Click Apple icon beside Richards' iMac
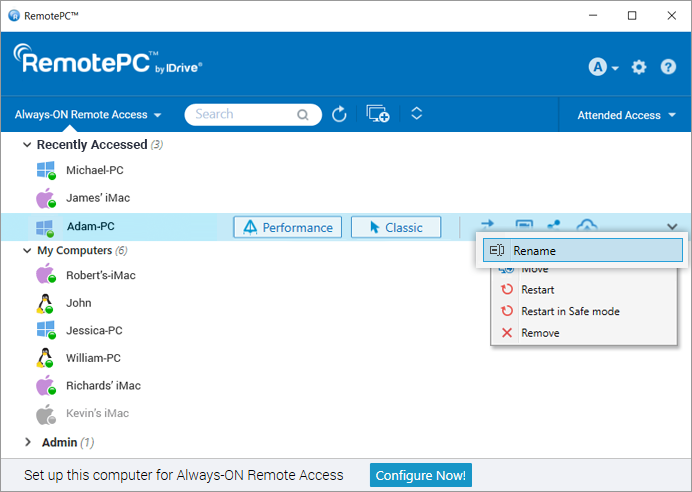 click(46, 386)
